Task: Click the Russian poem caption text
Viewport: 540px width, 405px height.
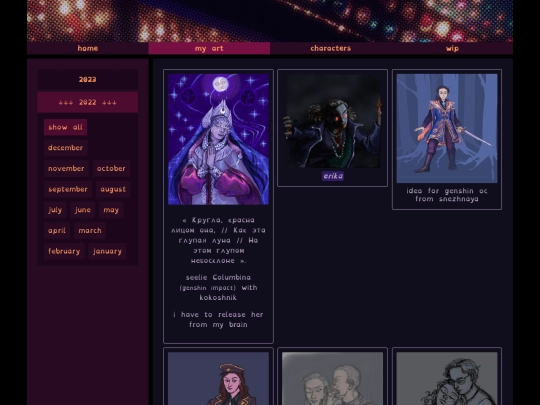Action: pos(218,240)
